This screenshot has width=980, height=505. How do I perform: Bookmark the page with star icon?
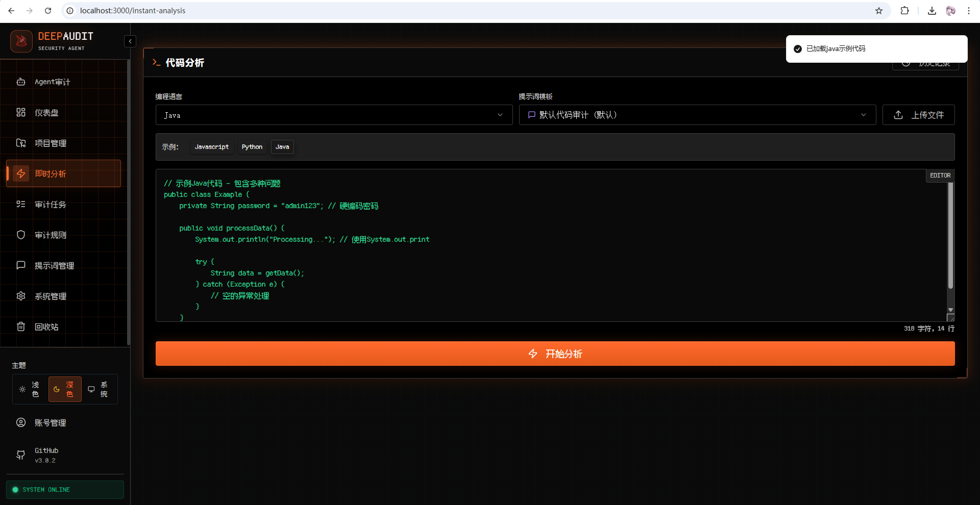pos(879,11)
